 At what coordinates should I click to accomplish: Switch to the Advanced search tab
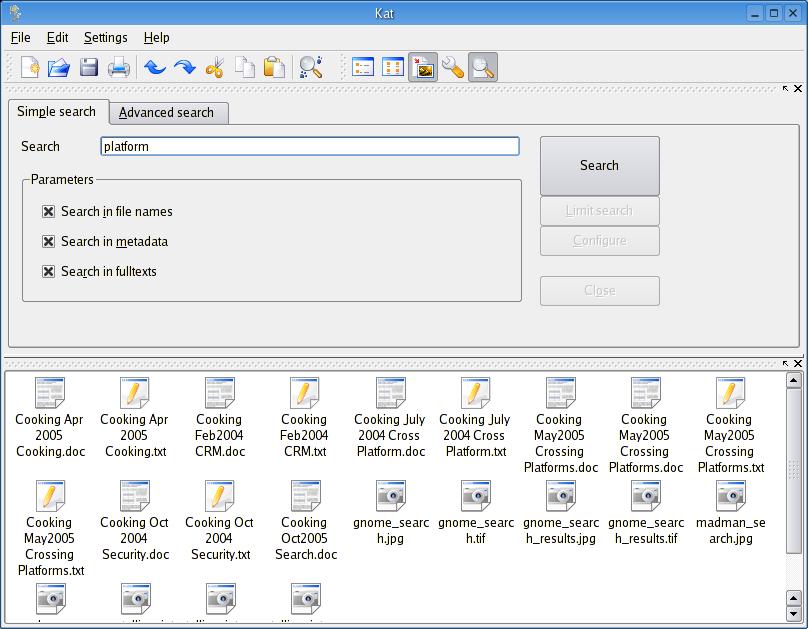click(x=167, y=113)
